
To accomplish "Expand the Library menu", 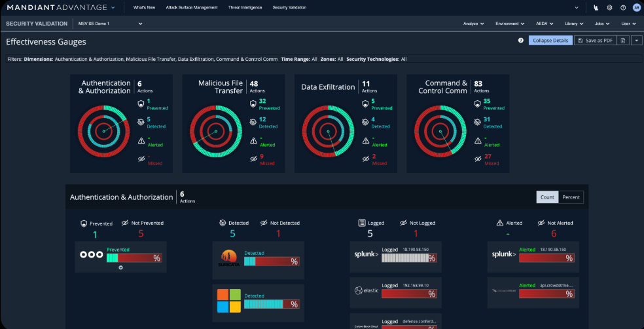I will 574,24.
